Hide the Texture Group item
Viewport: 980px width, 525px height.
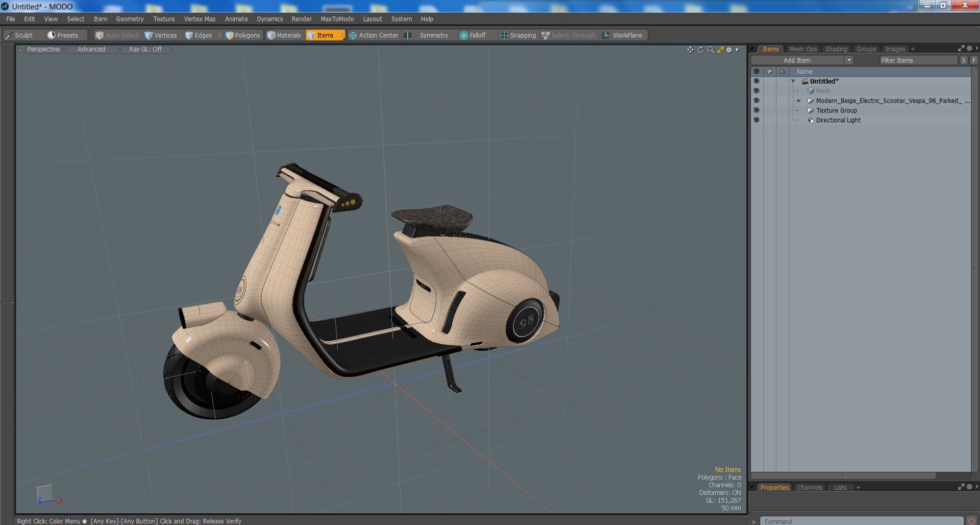tap(756, 110)
